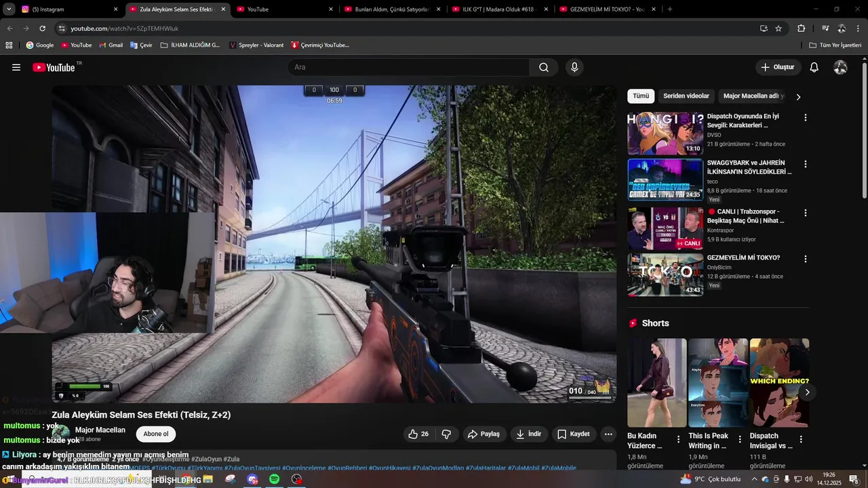Open the Chrome apps grid icon
868x488 pixels.
(x=9, y=45)
